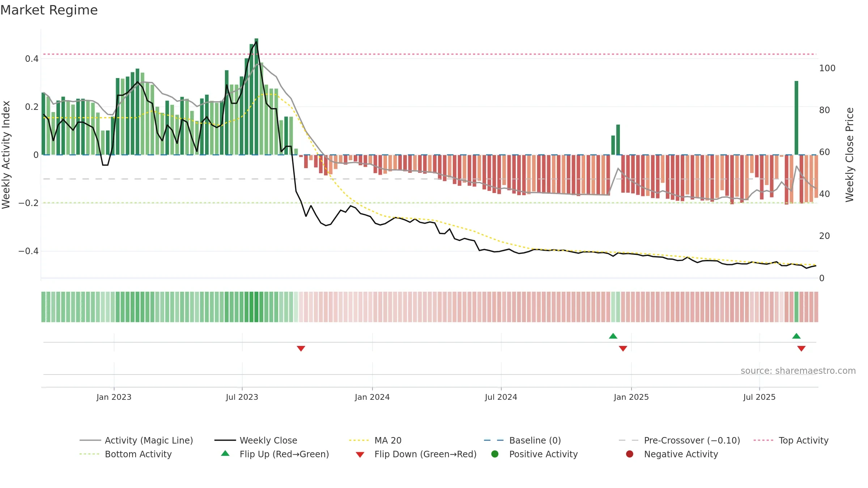
Task: Toggle Bottom Activity legend entry
Action: pyautogui.click(x=125, y=454)
